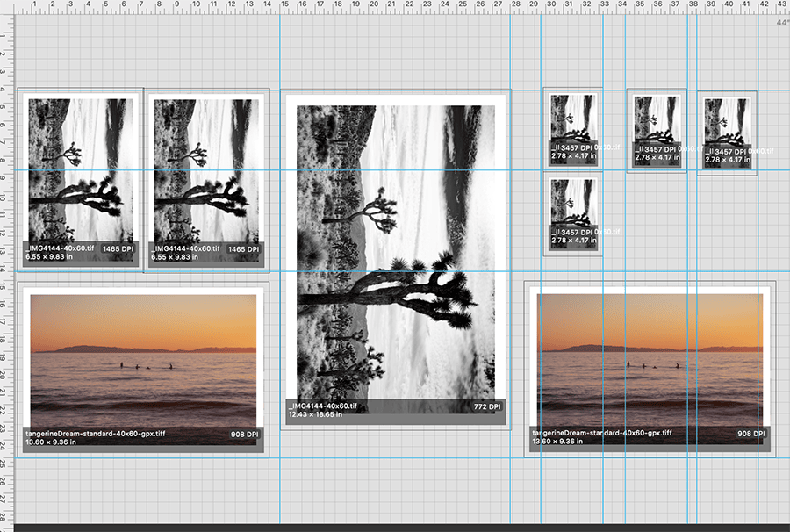Select the left tangerineDream sunset print
The image size is (790, 532).
click(143, 370)
